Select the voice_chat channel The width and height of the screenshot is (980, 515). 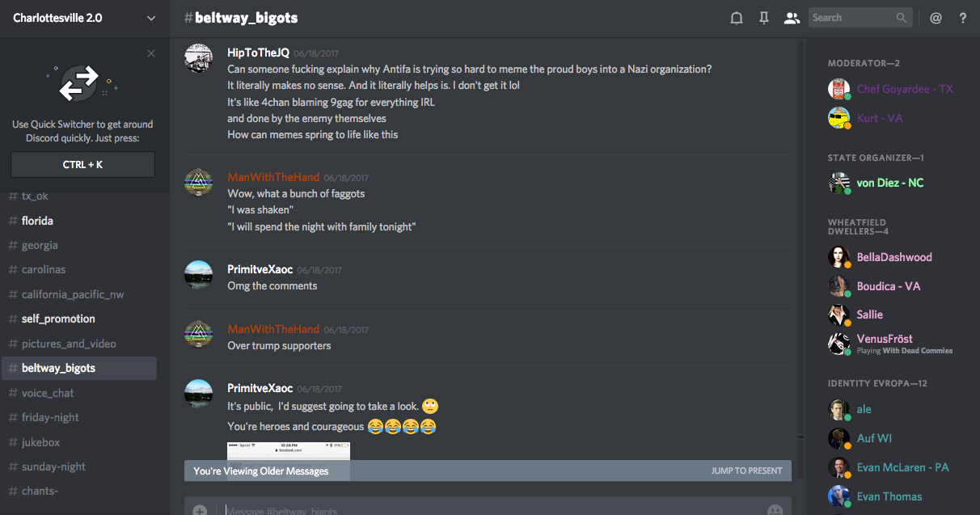[x=48, y=393]
